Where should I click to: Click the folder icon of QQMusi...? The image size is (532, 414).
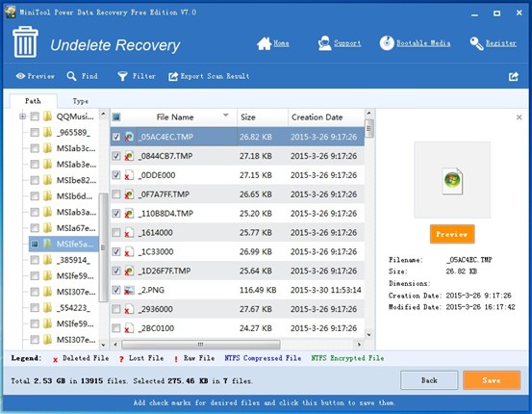pyautogui.click(x=48, y=116)
